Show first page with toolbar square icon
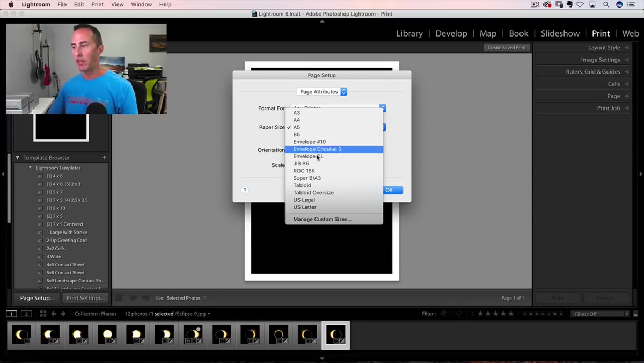 point(119,298)
